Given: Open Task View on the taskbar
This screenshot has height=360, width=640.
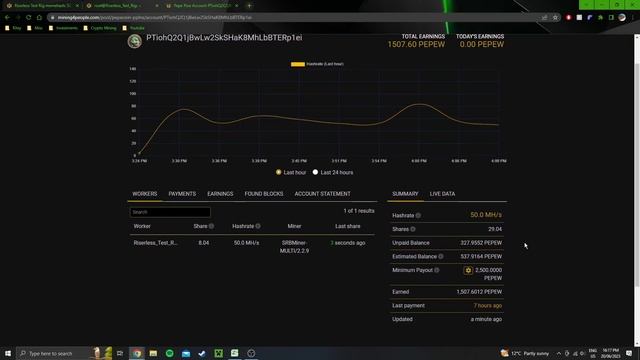Looking at the screenshot, I should [120, 353].
